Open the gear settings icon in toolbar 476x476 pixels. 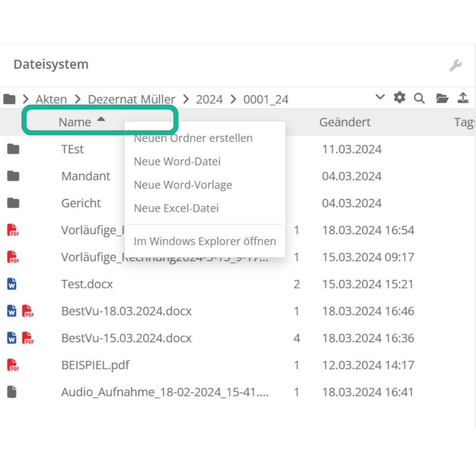(x=399, y=98)
